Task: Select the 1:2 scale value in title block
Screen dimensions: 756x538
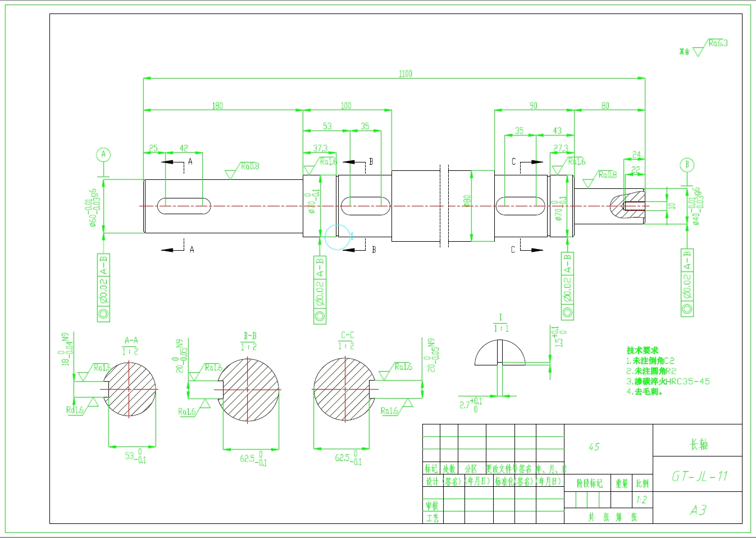Action: pos(641,500)
